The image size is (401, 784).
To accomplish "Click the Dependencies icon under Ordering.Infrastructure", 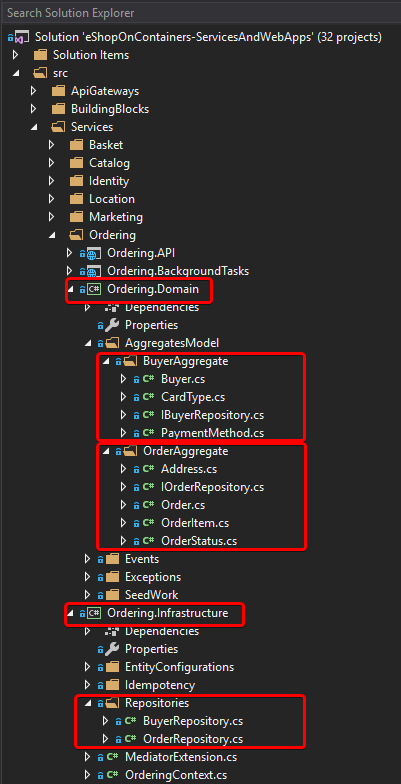I will pos(113,631).
